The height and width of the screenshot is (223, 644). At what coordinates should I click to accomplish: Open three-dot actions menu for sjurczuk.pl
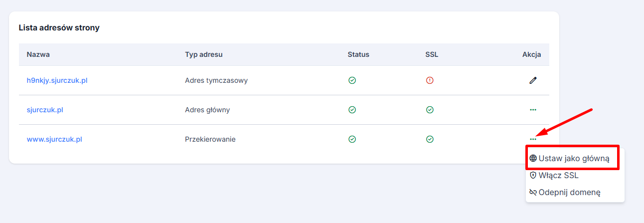click(x=533, y=110)
